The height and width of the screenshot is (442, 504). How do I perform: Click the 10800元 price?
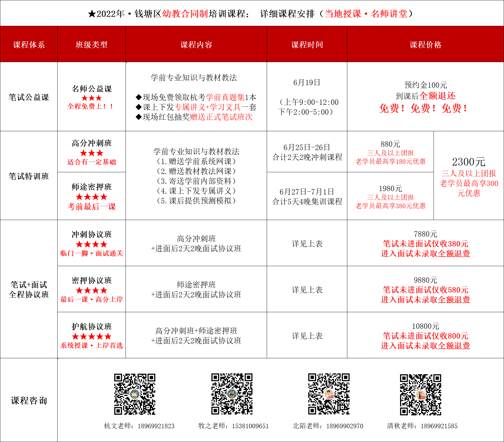[425, 326]
